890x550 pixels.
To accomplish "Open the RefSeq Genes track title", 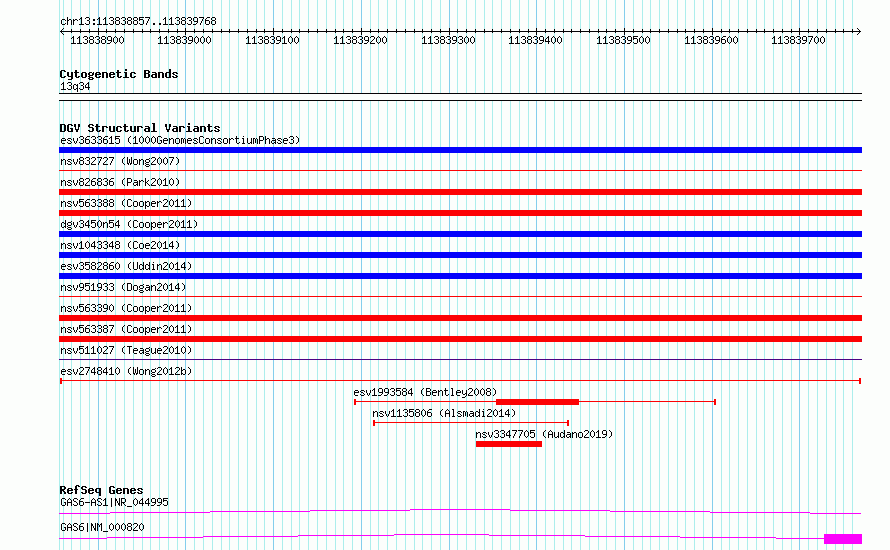I will coord(101,490).
